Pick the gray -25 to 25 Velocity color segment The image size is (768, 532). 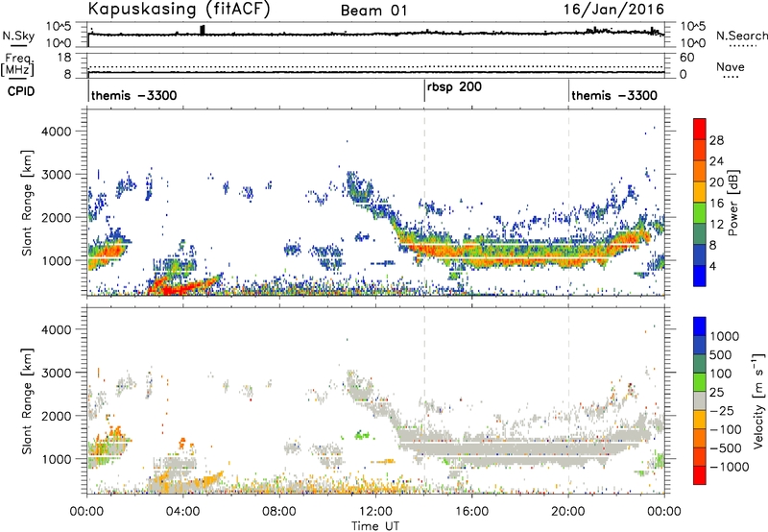point(700,400)
